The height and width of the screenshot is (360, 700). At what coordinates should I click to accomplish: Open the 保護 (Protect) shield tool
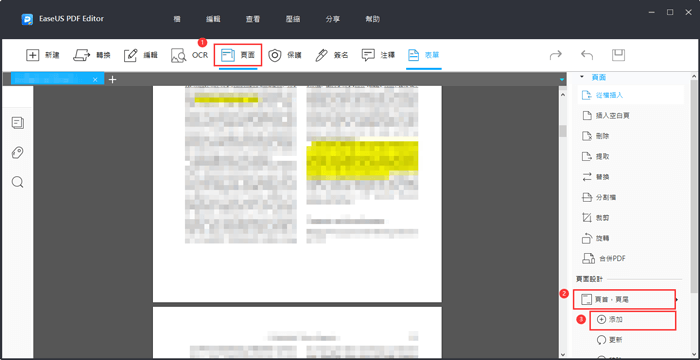[285, 55]
